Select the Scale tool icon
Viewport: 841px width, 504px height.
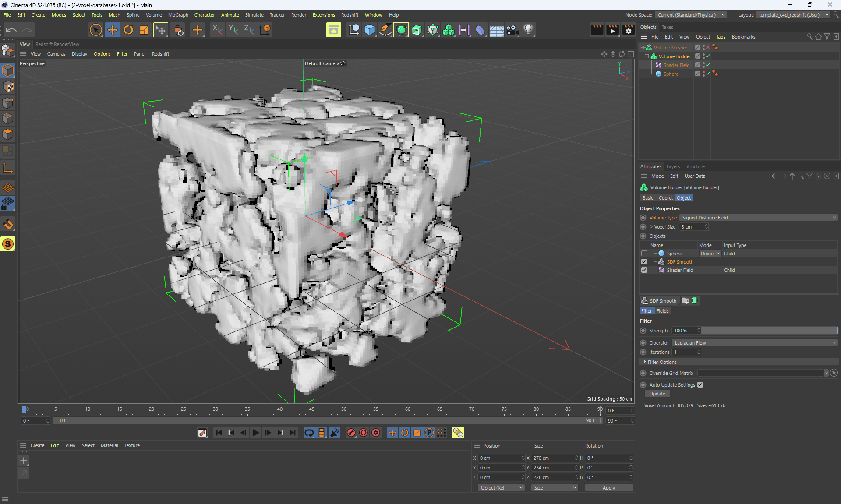[x=144, y=30]
